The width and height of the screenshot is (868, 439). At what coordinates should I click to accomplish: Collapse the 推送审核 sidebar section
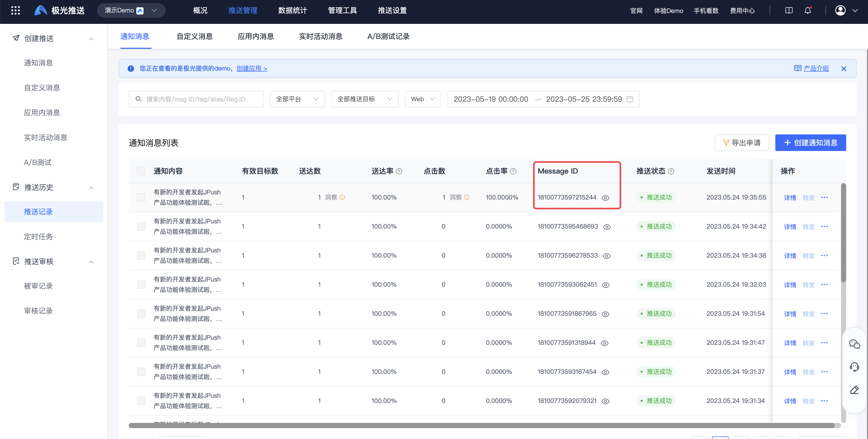coord(91,262)
